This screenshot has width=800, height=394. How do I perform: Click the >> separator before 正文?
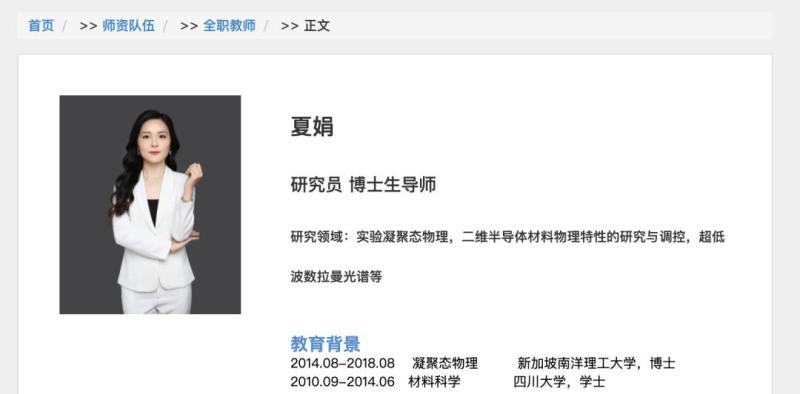tap(290, 26)
